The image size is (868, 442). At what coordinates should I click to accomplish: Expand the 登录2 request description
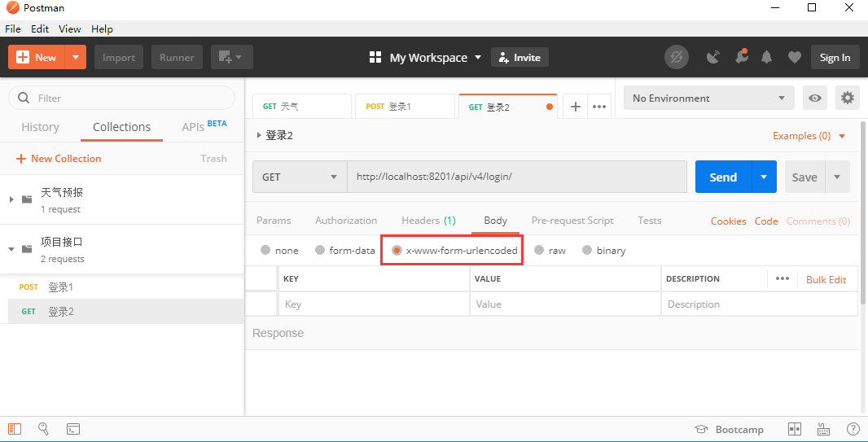pyautogui.click(x=258, y=136)
